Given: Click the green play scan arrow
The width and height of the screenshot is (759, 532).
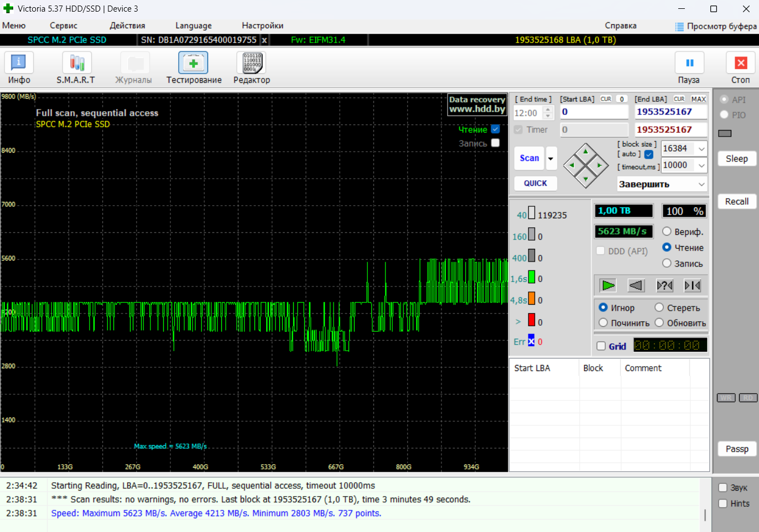Looking at the screenshot, I should tap(608, 285).
